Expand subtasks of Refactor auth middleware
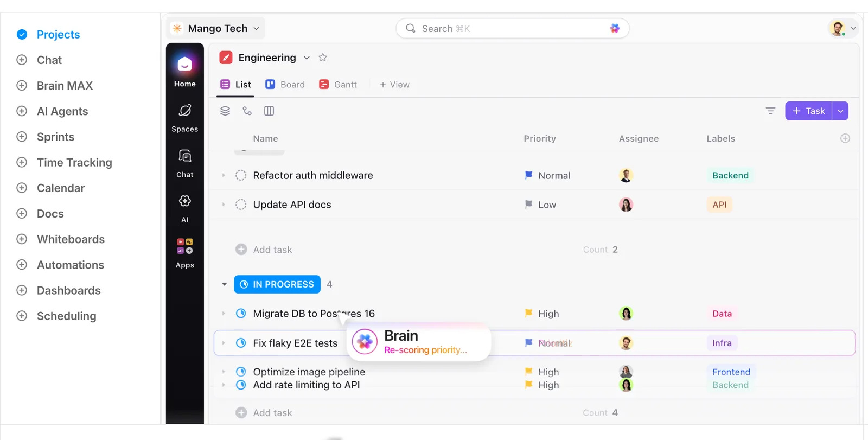Image resolution: width=868 pixels, height=440 pixels. pyautogui.click(x=224, y=175)
